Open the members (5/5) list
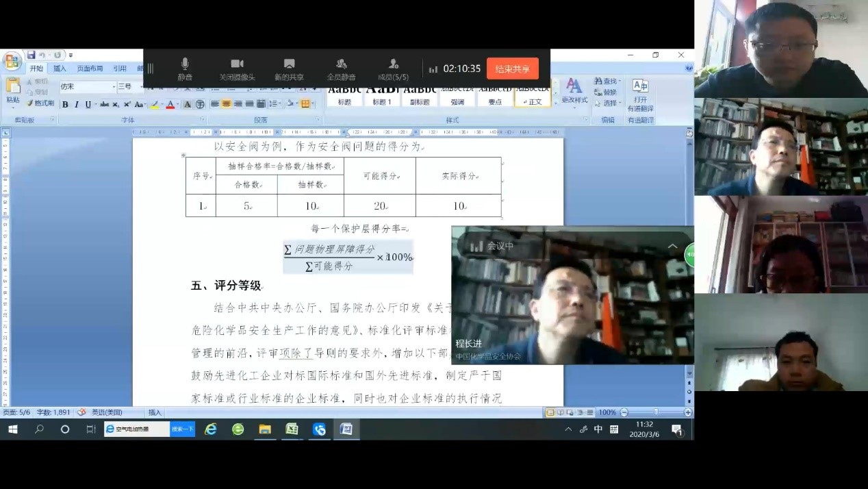This screenshot has width=868, height=489. pos(393,68)
